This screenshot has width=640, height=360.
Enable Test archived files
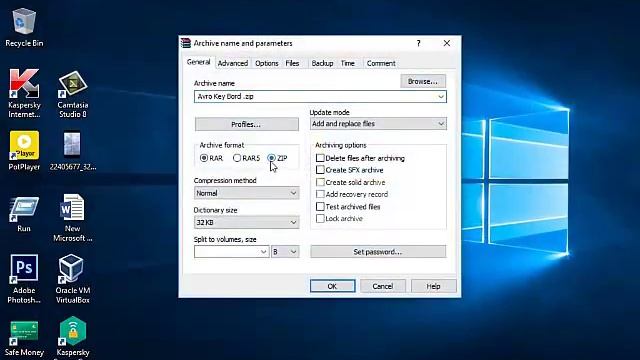pyautogui.click(x=320, y=207)
